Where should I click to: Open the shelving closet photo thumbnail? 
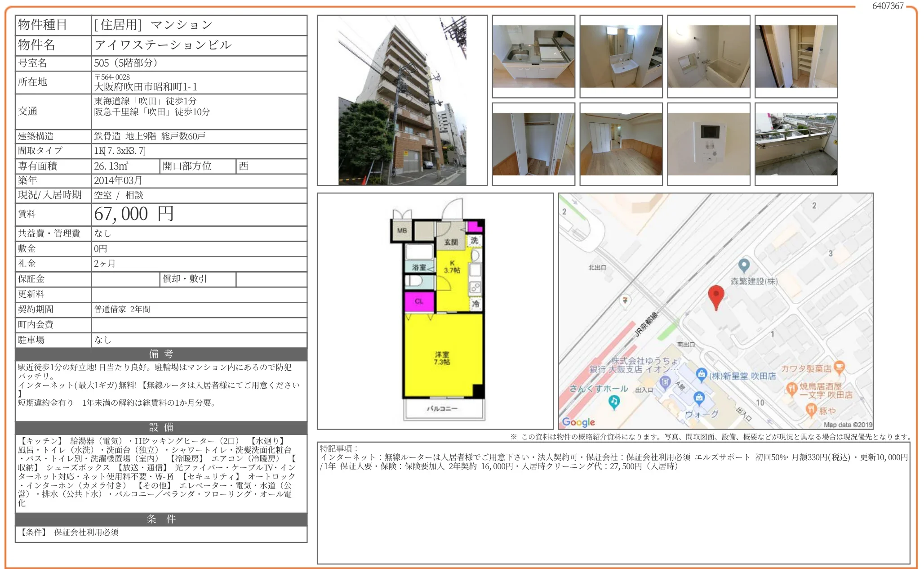pos(796,56)
